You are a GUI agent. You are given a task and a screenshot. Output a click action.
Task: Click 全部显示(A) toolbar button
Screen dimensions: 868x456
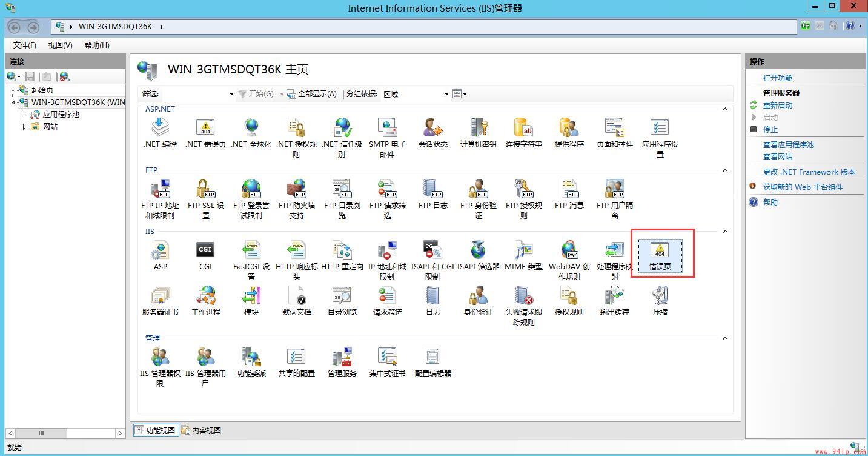click(x=312, y=94)
